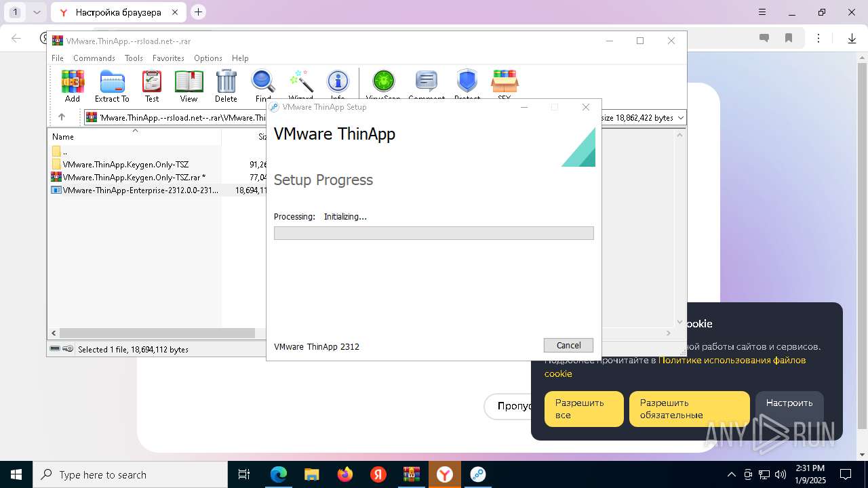The image size is (868, 488).
Task: Run the Test archive tool
Action: point(152,86)
